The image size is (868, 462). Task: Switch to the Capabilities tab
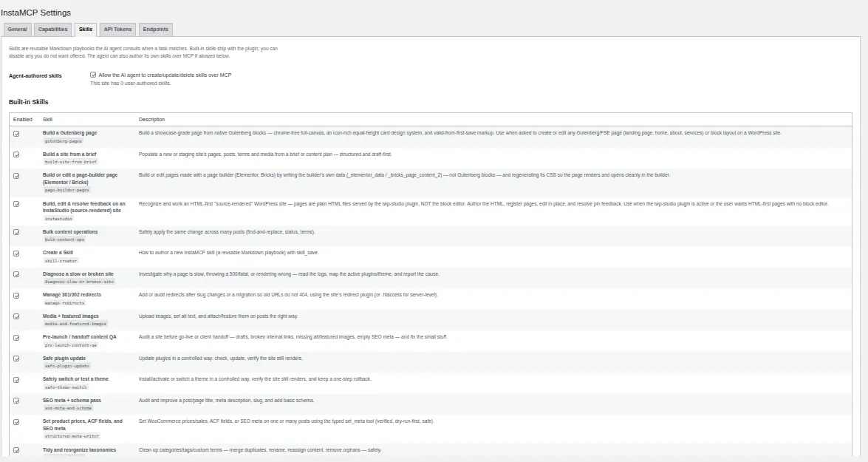coord(52,30)
